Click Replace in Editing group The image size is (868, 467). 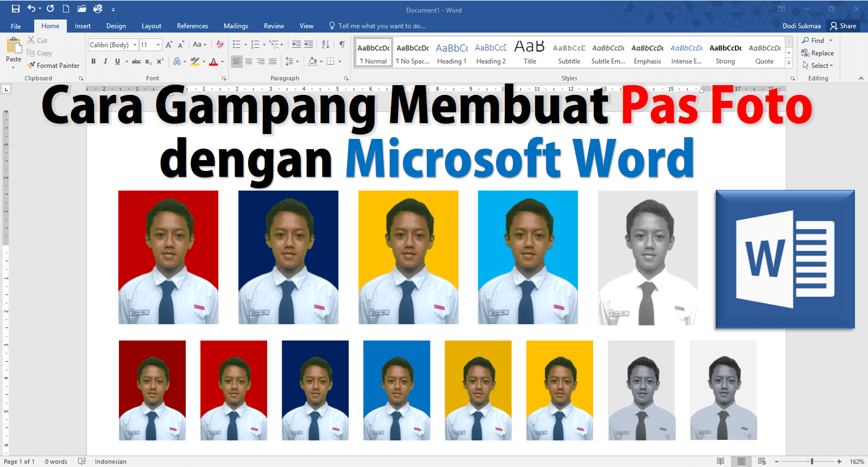click(x=818, y=53)
